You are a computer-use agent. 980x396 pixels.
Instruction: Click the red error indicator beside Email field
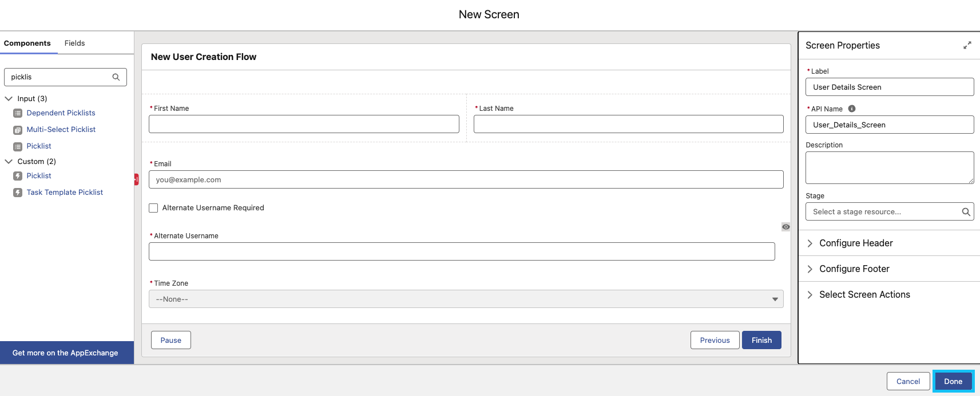pyautogui.click(x=137, y=179)
